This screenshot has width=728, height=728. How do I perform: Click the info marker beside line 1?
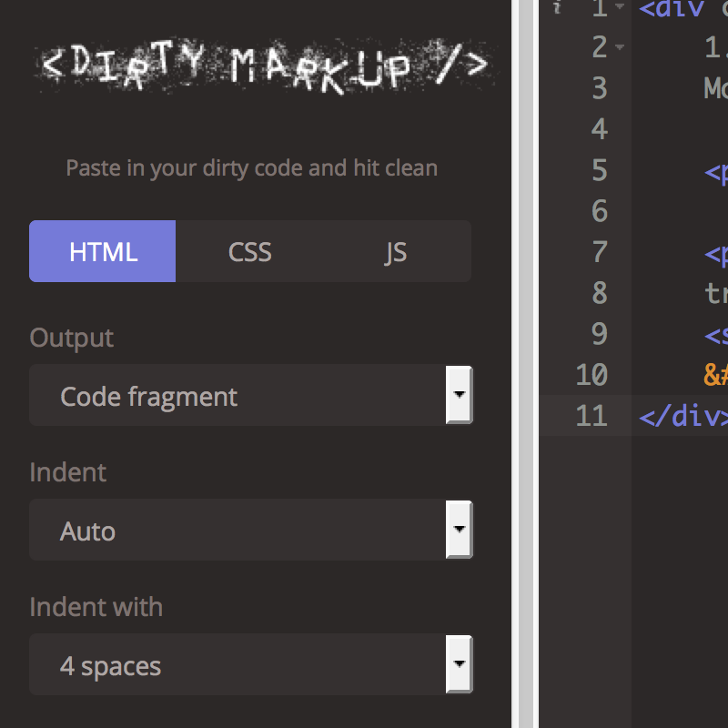557,6
